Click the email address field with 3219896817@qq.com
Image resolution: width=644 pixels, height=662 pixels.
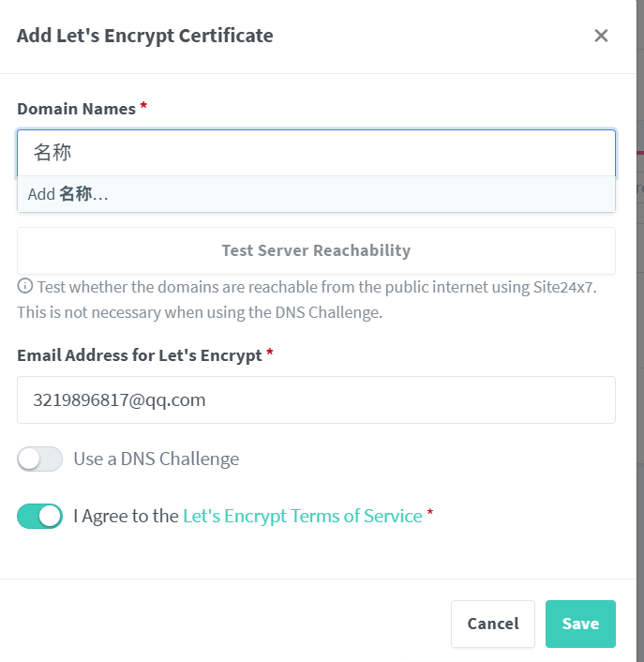316,400
